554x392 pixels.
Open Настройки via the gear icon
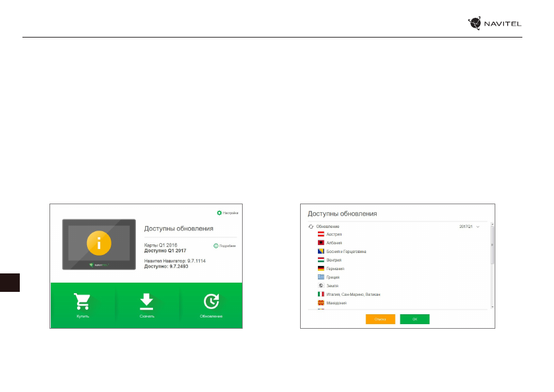pyautogui.click(x=220, y=213)
